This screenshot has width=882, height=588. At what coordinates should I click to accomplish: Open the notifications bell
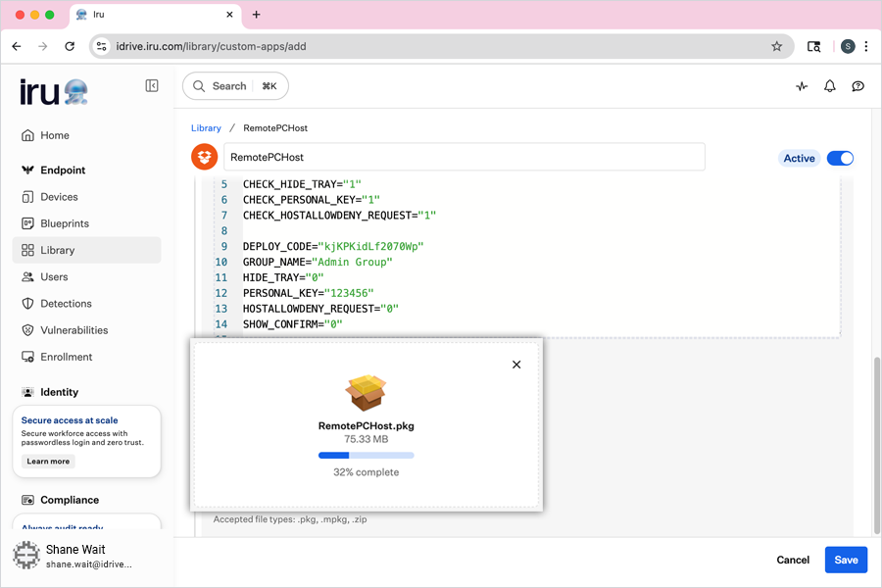click(x=830, y=86)
